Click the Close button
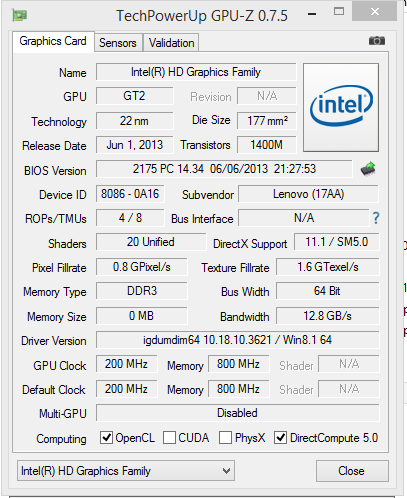The width and height of the screenshot is (407, 498). (x=352, y=471)
